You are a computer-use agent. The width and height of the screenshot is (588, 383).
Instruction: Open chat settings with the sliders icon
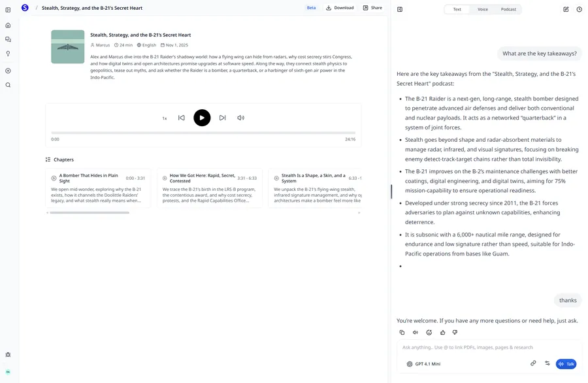click(547, 363)
